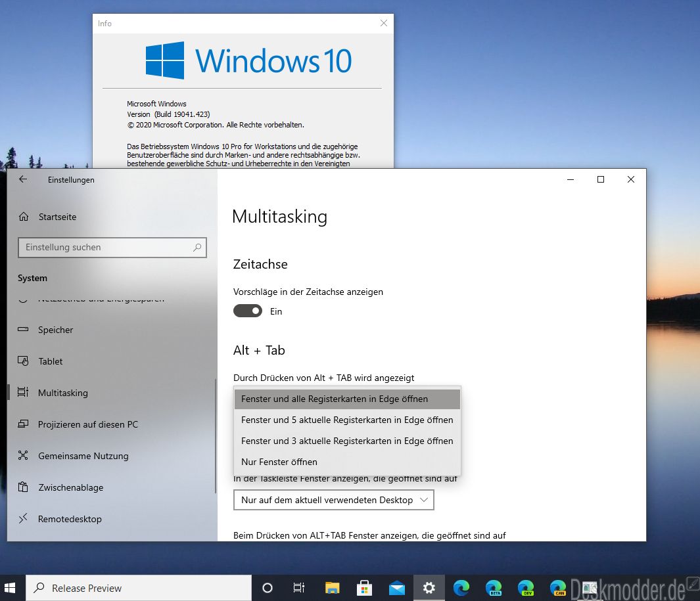700x601 pixels.
Task: Launch Edge Beta from the taskbar
Action: pos(494,588)
